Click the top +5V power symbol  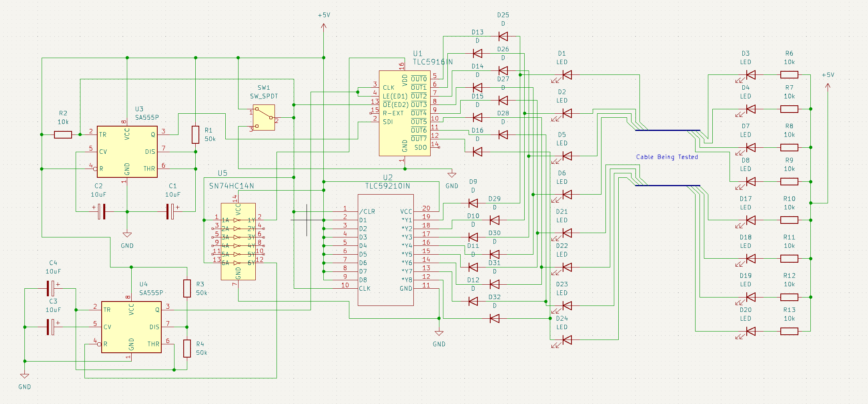[x=324, y=25]
